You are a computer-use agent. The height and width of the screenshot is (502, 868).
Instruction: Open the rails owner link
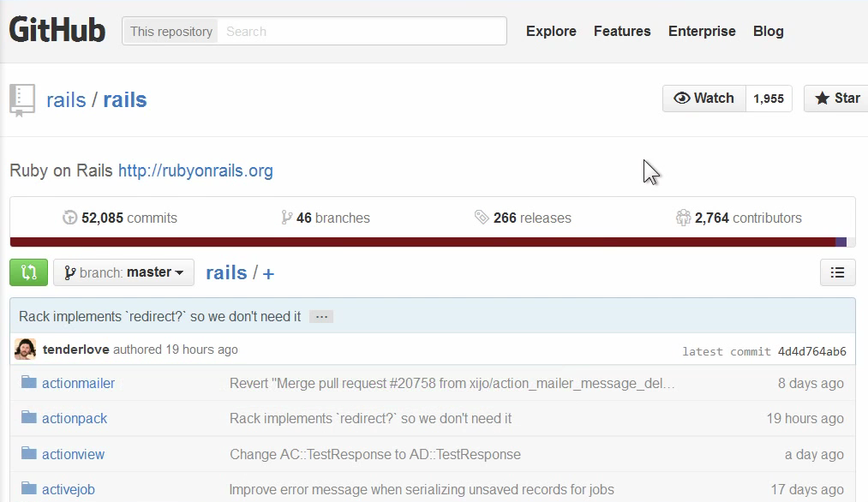pos(66,99)
